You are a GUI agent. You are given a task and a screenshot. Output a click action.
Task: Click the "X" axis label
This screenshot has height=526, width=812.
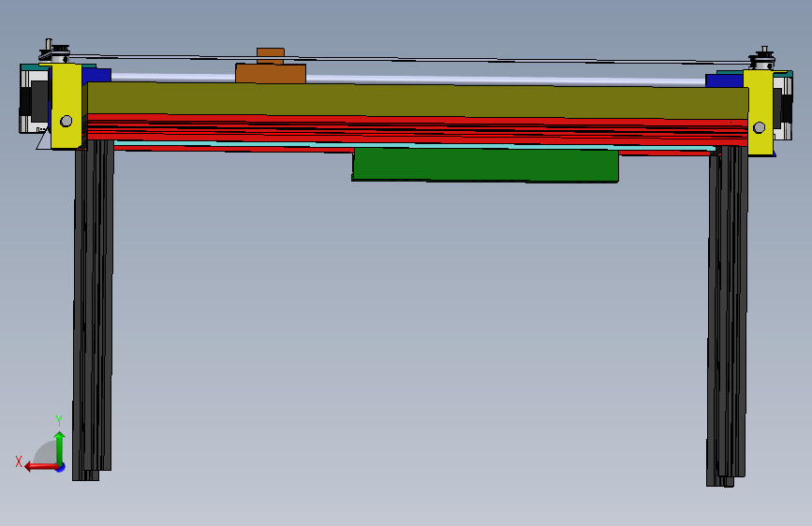point(19,461)
